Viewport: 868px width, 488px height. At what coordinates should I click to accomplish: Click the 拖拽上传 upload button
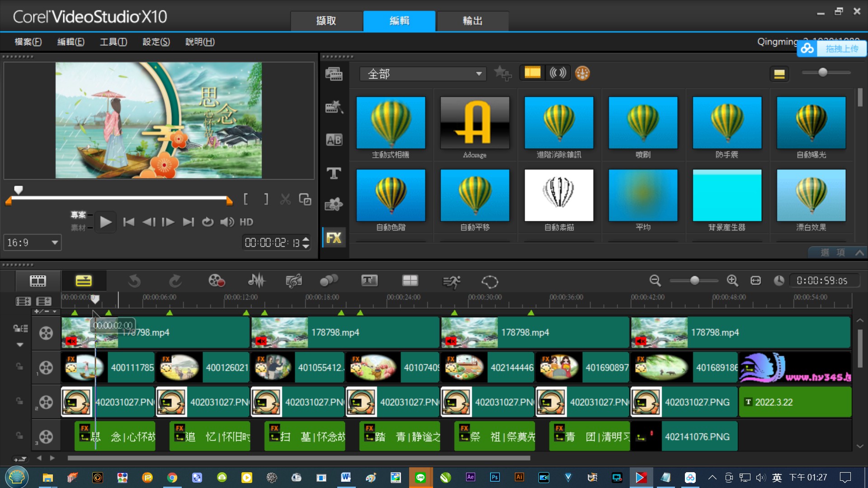click(832, 48)
